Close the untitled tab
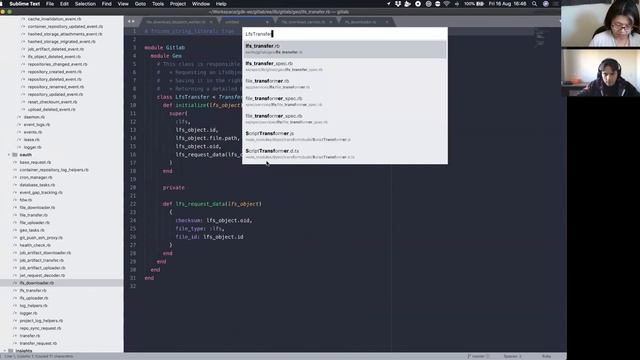The image size is (640, 360). tap(267, 22)
